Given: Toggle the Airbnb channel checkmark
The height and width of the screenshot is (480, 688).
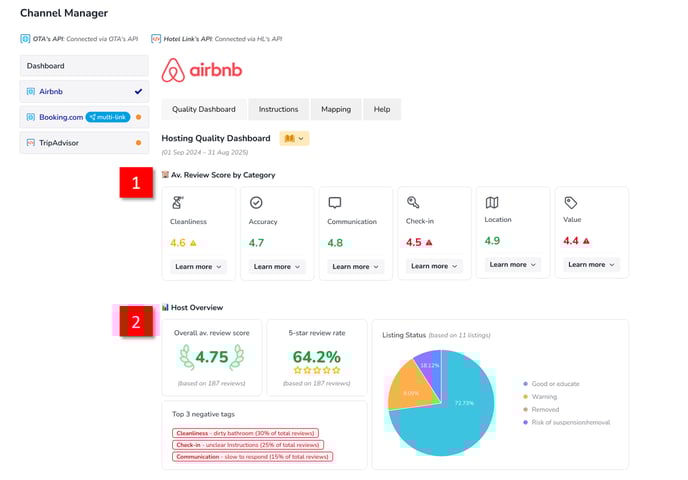Looking at the screenshot, I should [138, 91].
